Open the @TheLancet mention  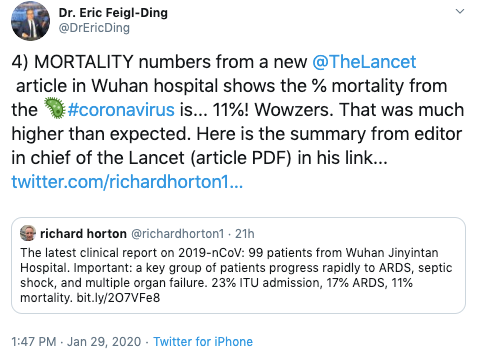tap(364, 62)
